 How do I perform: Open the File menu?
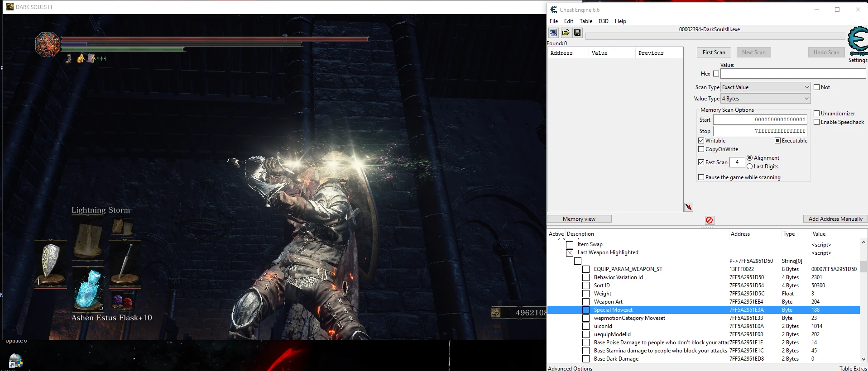pos(554,21)
